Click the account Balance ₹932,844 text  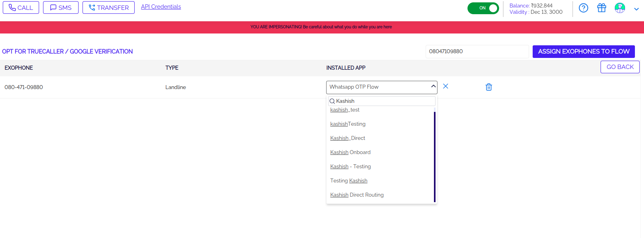pos(531,6)
